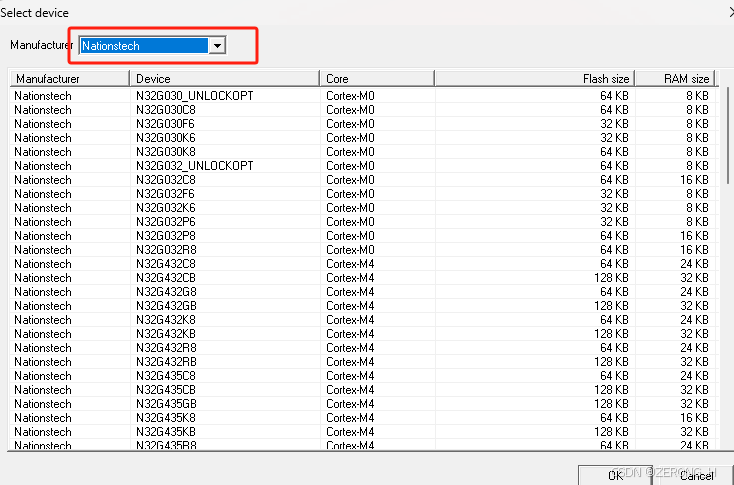
Task: Click the Cancel button
Action: (697, 475)
